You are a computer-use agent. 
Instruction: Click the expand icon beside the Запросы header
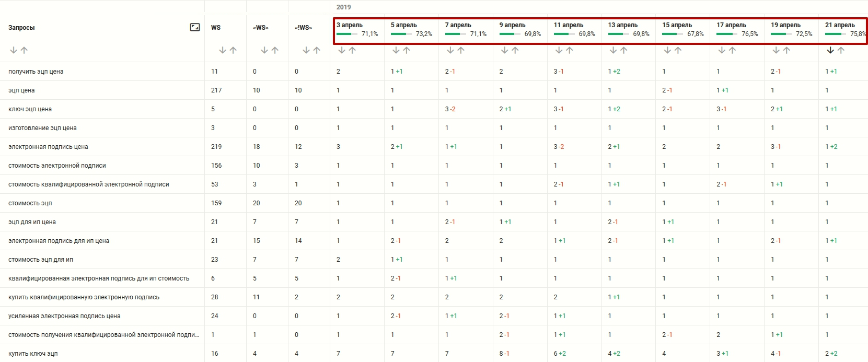(195, 27)
